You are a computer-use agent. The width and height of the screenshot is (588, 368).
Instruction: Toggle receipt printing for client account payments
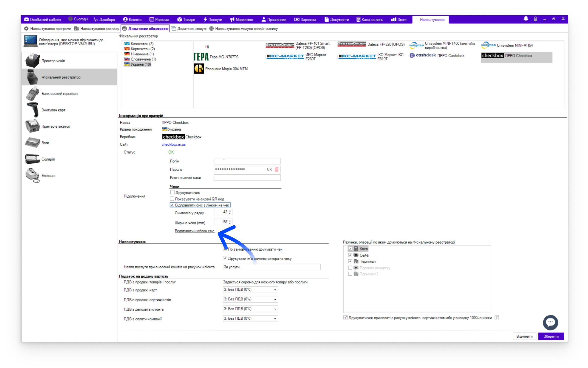(345, 317)
